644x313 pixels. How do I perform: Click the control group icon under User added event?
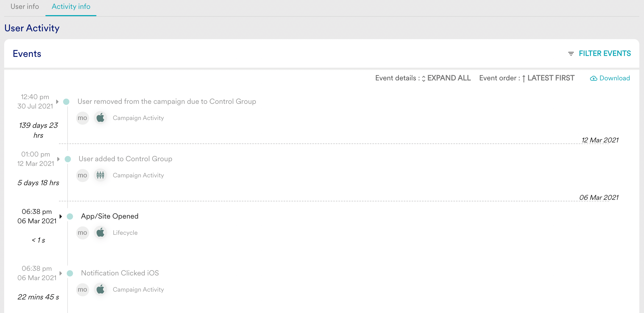pos(100,175)
